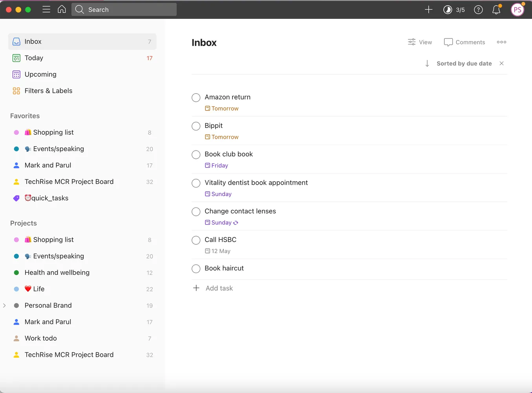Open the Comments button
Screen dimensions: 532x393
click(x=464, y=42)
